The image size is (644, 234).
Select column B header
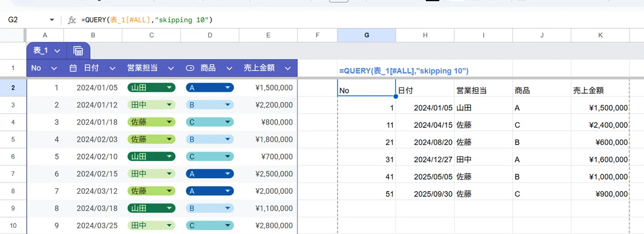[93, 35]
